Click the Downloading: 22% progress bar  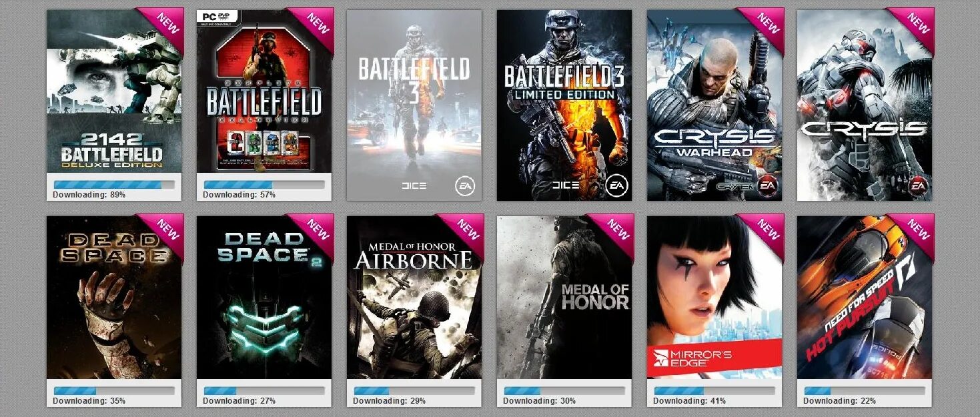(865, 390)
